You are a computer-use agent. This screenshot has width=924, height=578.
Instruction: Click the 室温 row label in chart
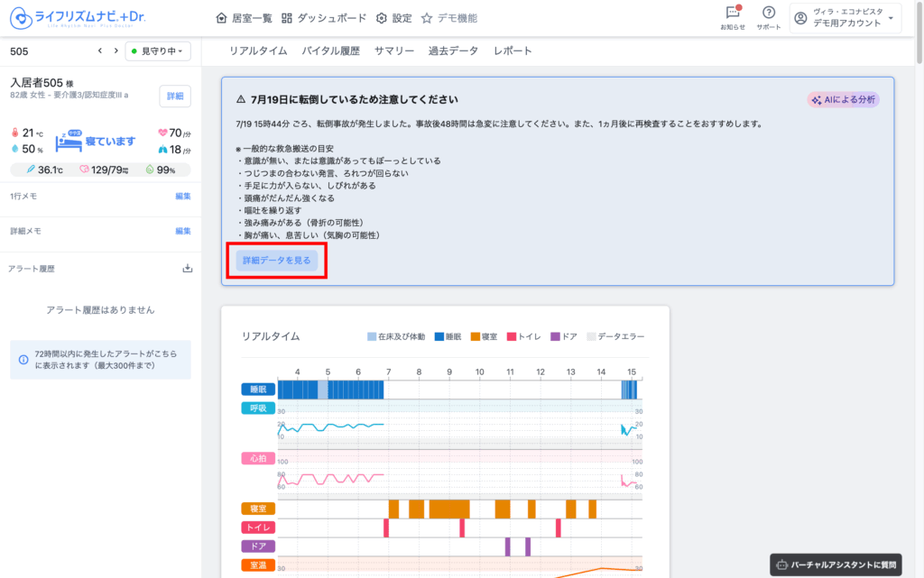pyautogui.click(x=258, y=565)
